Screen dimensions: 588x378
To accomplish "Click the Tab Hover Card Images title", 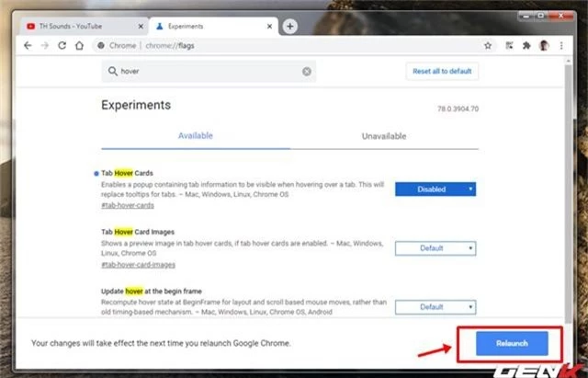I will tap(138, 232).
